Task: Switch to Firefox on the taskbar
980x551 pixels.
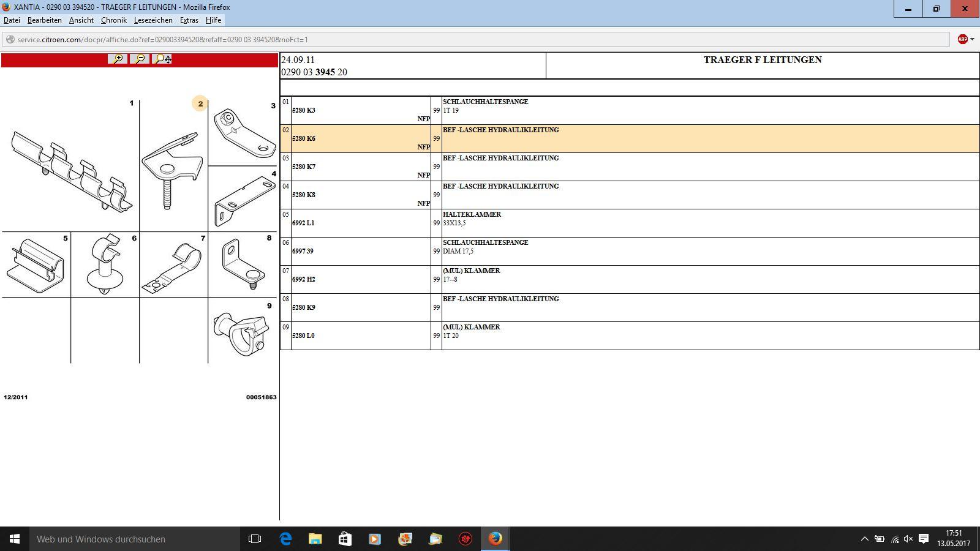Action: (x=495, y=539)
